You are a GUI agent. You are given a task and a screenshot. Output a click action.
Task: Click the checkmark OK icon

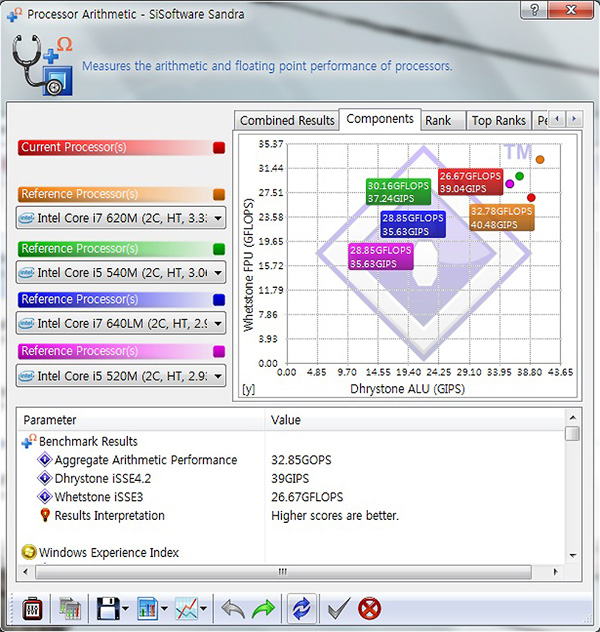tap(339, 609)
